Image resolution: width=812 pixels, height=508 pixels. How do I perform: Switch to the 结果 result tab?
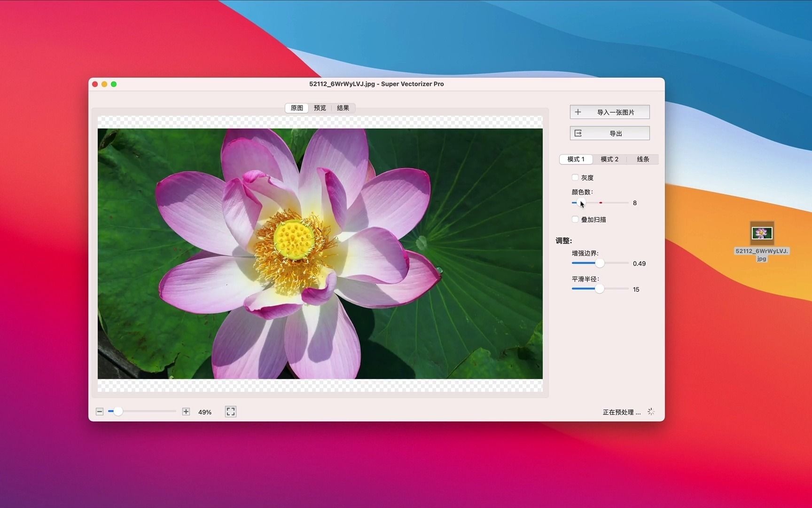[344, 108]
